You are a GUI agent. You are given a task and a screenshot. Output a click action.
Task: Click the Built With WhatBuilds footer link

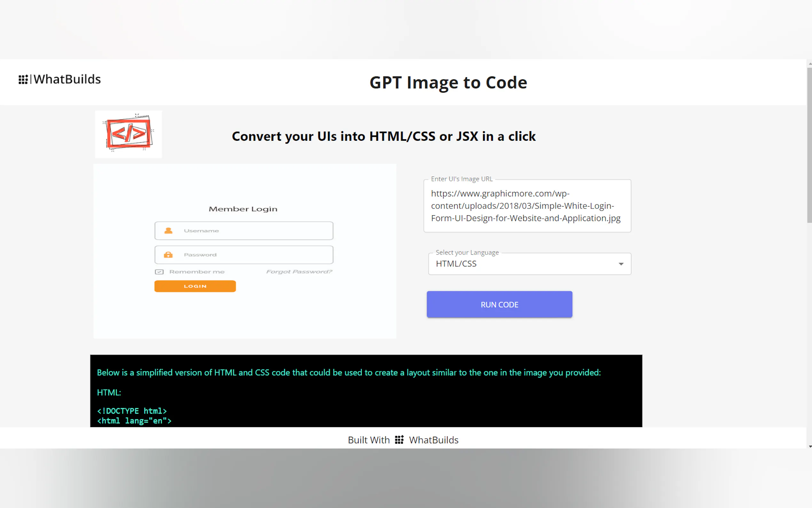pos(433,440)
